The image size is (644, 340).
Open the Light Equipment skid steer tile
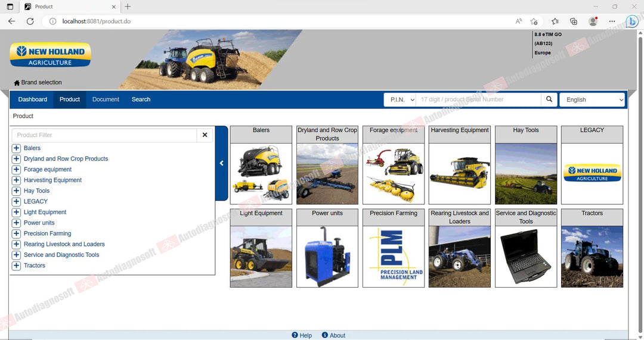pyautogui.click(x=261, y=248)
